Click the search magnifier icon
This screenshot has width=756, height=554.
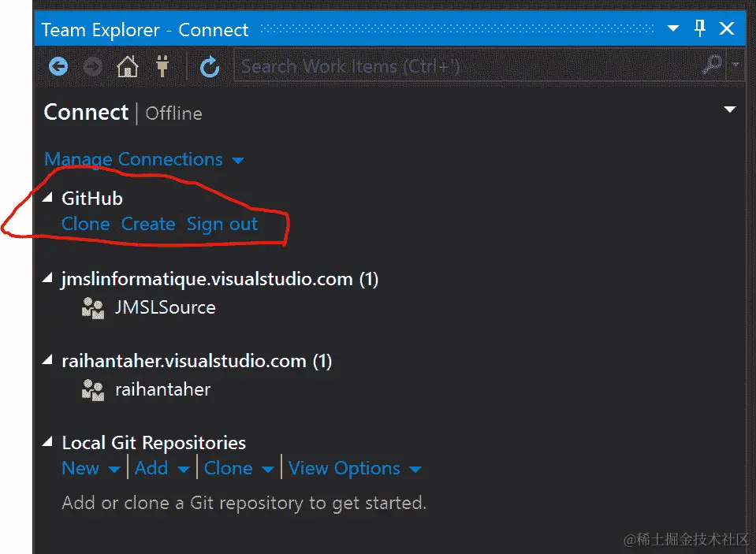712,65
